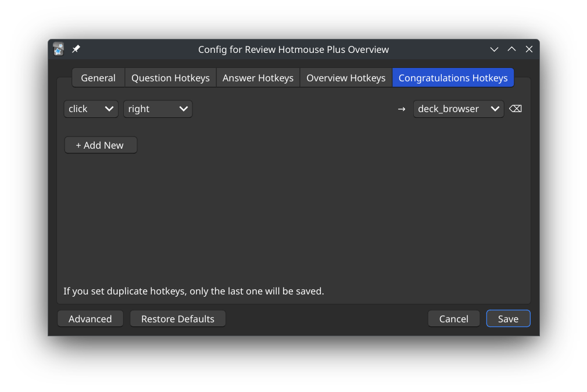The width and height of the screenshot is (587, 392).
Task: Click the window title text
Action: (293, 49)
